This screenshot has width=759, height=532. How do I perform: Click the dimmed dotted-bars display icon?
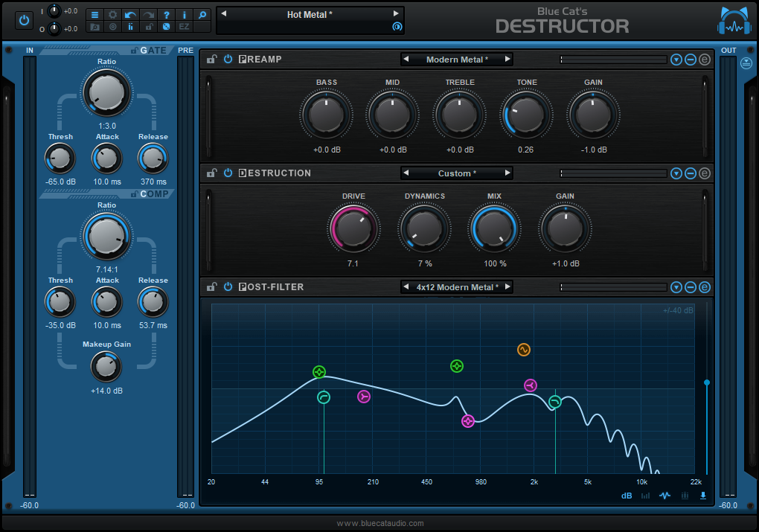(x=685, y=496)
